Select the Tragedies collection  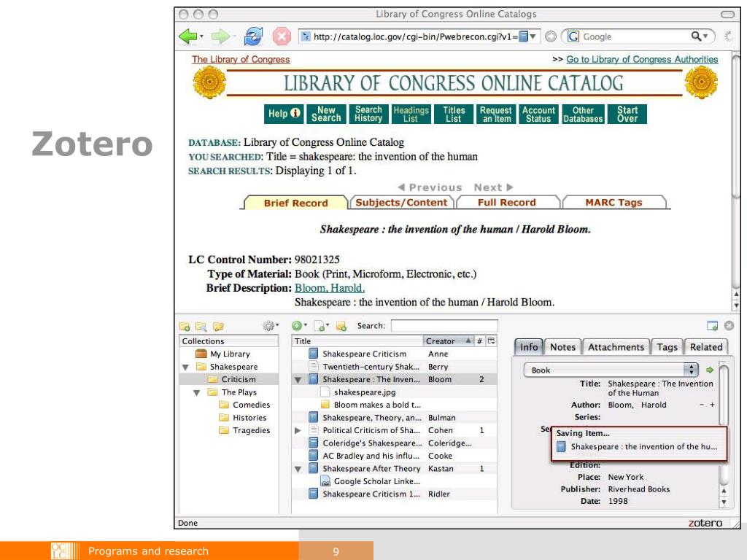251,430
